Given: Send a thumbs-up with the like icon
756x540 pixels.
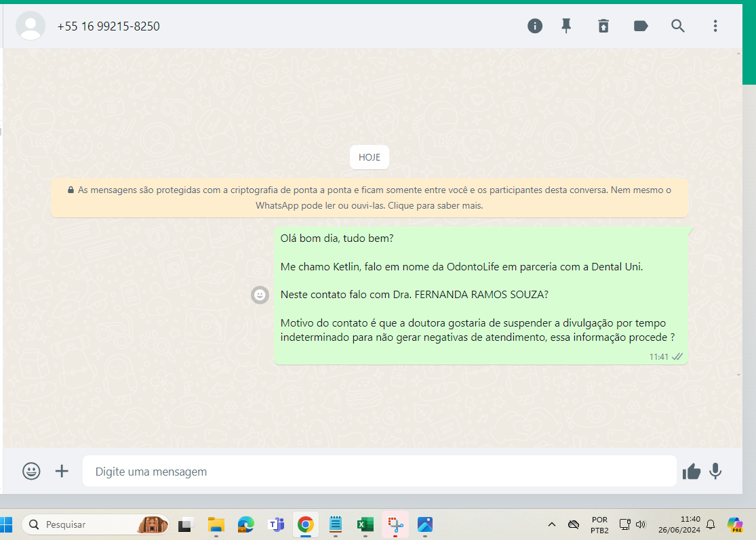Looking at the screenshot, I should pos(692,472).
